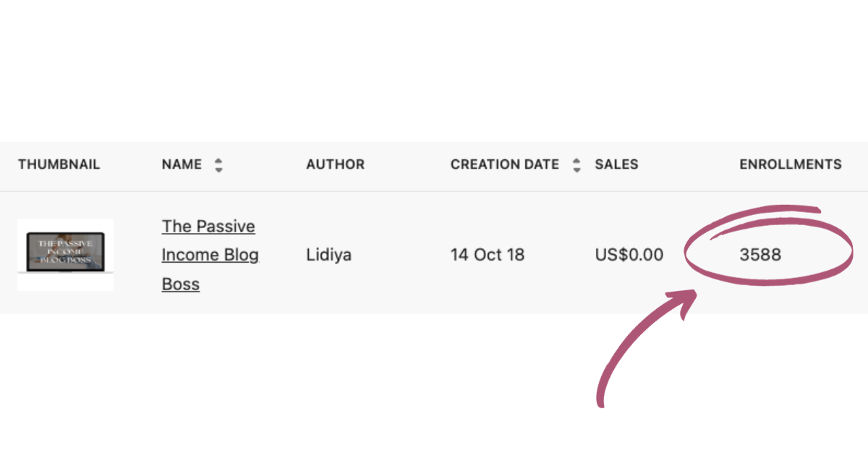The height and width of the screenshot is (456, 868).
Task: Click the down arrow of NAME sort
Action: tap(218, 169)
